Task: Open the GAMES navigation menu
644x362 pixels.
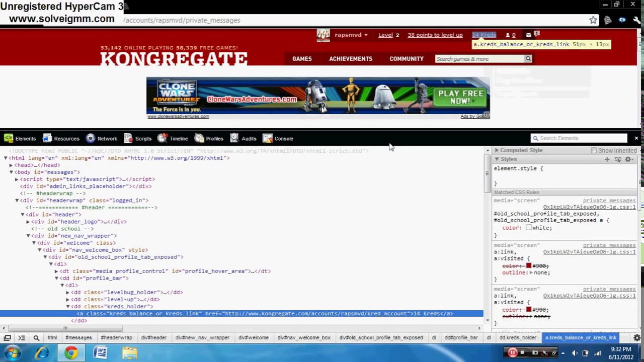Action: pos(302,59)
